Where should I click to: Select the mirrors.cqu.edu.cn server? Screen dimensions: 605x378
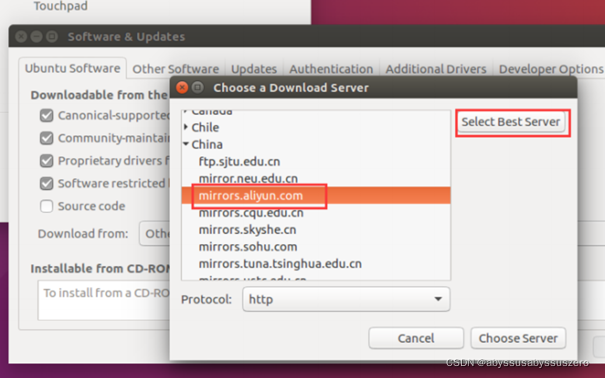[x=251, y=213]
